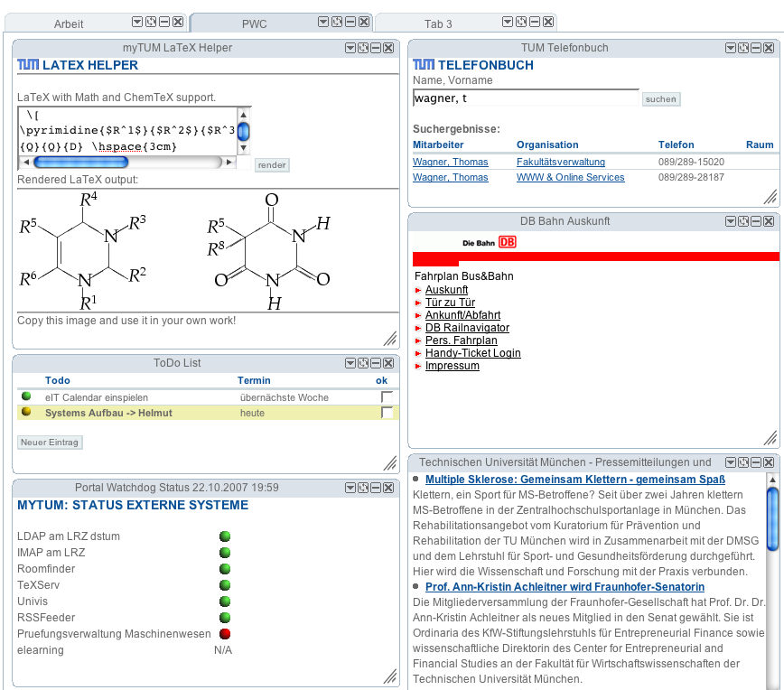Minimize the TUM Telefonbuch panel
This screenshot has width=784, height=690.
click(756, 48)
